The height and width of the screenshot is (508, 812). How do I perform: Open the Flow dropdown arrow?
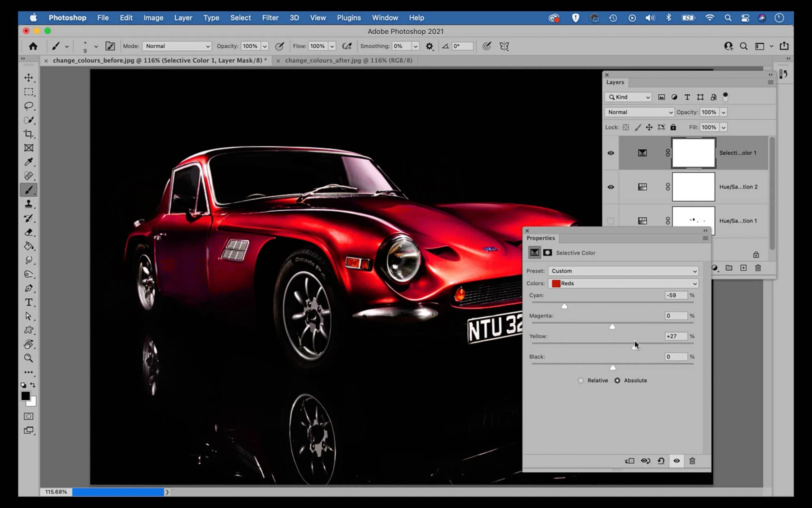click(332, 46)
